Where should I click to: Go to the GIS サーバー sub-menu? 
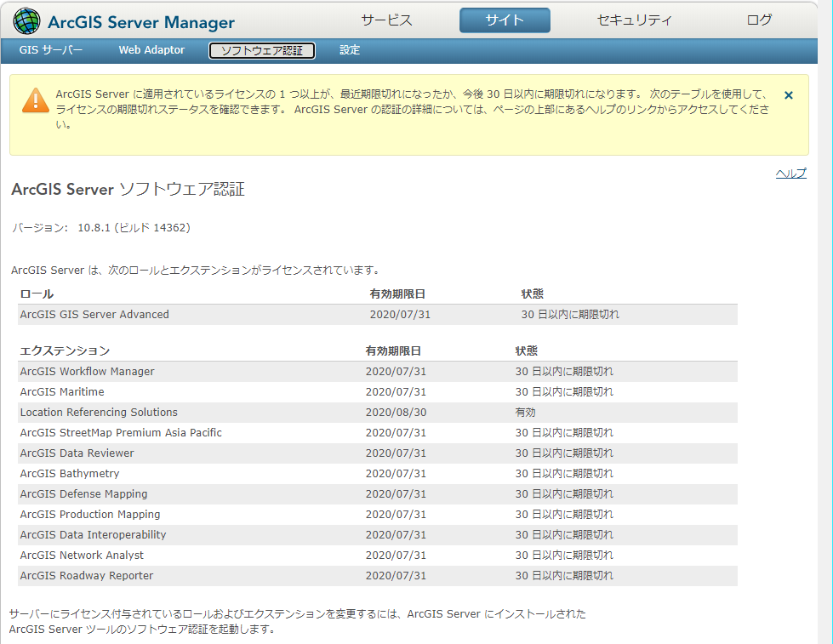pyautogui.click(x=51, y=50)
